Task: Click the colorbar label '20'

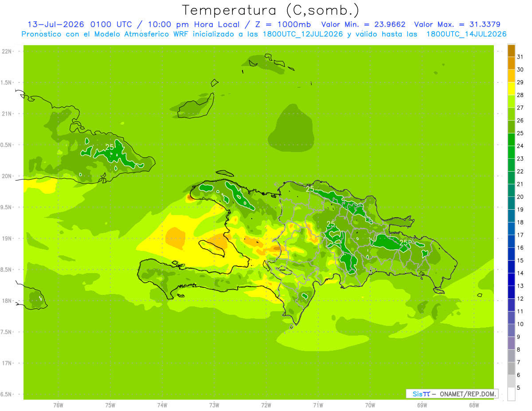Action: point(520,197)
